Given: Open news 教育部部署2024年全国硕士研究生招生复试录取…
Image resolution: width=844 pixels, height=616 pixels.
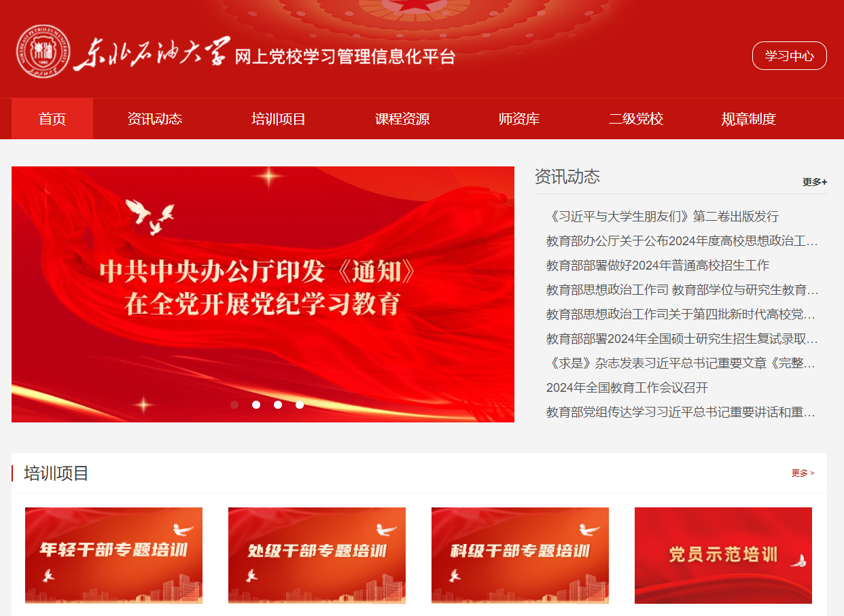Looking at the screenshot, I should click(x=682, y=339).
